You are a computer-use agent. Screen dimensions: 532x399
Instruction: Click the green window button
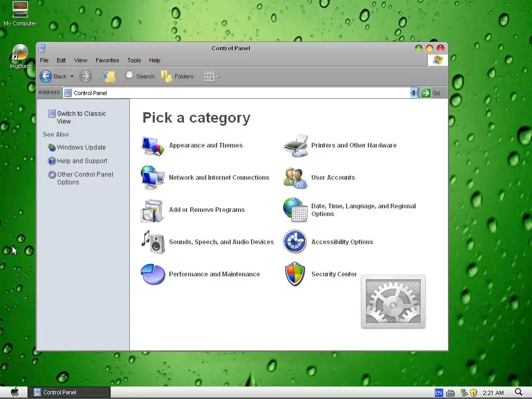click(x=419, y=48)
